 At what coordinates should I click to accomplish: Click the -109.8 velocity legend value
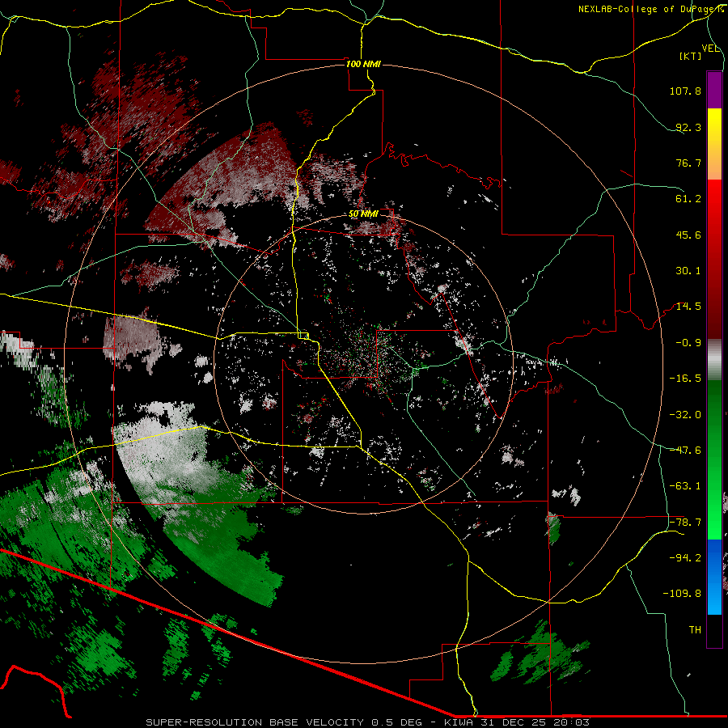click(683, 594)
